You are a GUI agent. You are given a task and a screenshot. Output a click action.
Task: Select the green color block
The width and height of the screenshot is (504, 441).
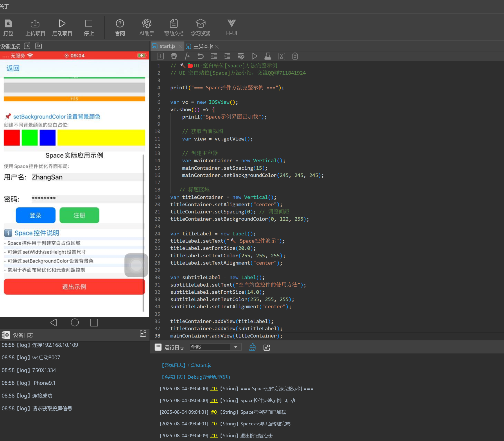tap(30, 137)
